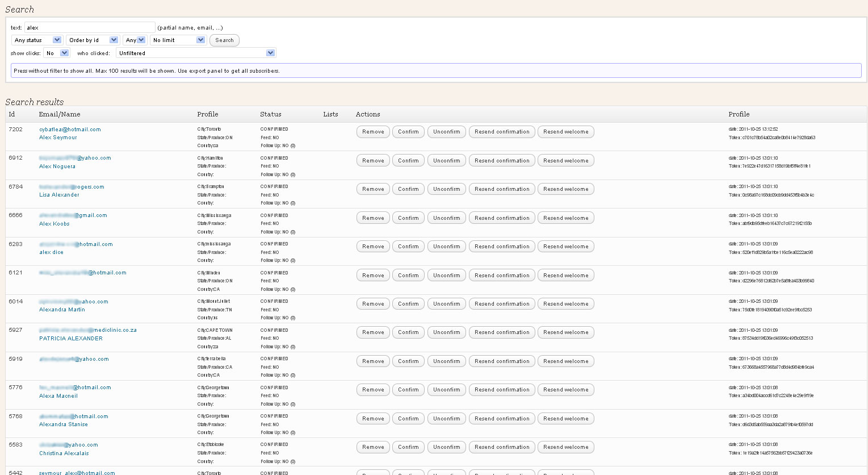Image resolution: width=868 pixels, height=475 pixels.
Task: Resend confirmation to Alex Koobs
Action: [x=502, y=218]
